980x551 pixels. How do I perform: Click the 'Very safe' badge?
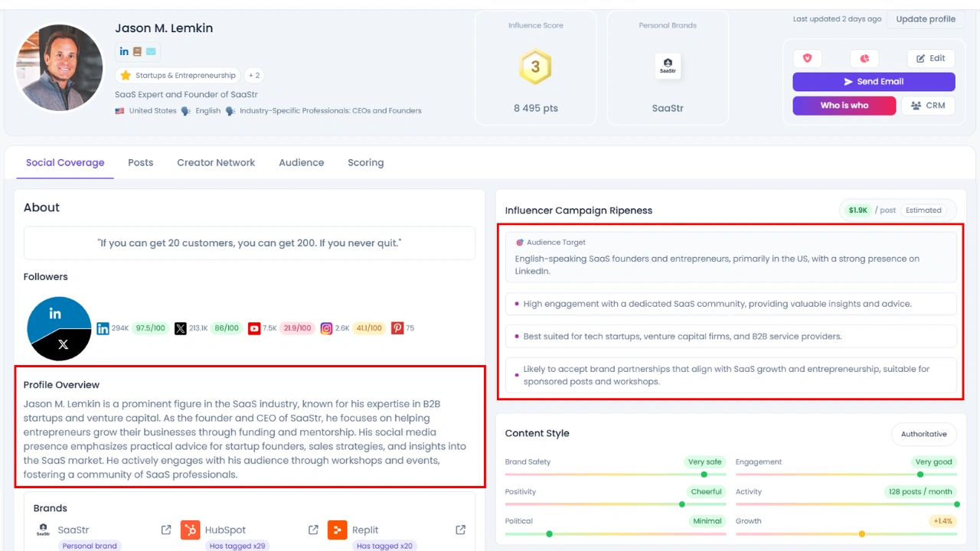[x=704, y=462]
